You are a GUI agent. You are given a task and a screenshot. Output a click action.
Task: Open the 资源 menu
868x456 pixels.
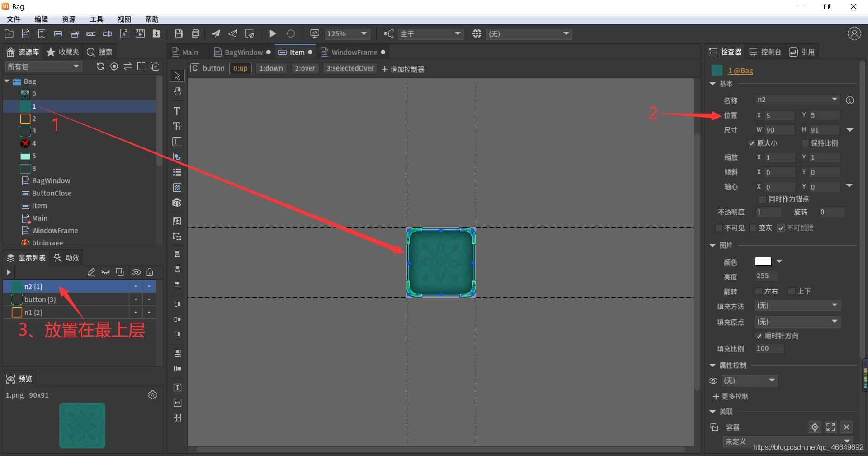pos(69,19)
